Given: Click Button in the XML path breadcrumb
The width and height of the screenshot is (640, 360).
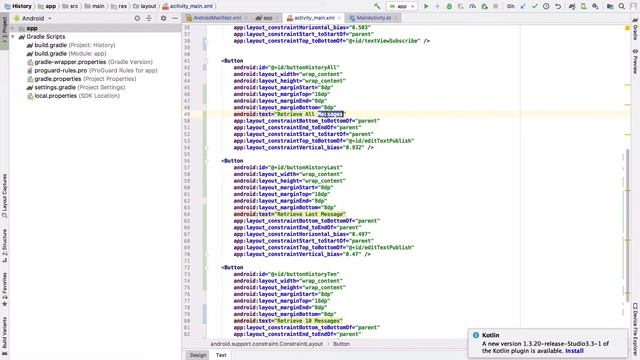Looking at the screenshot, I should (341, 344).
